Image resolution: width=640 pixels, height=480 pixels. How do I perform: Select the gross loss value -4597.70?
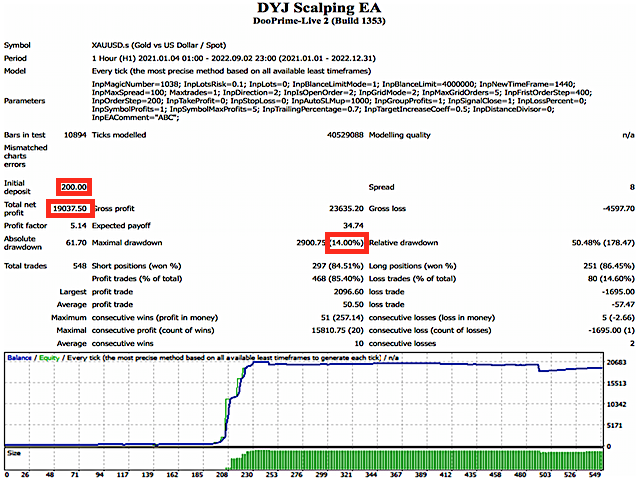[x=619, y=209]
